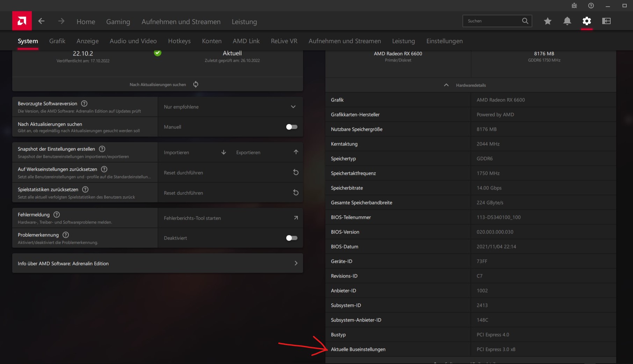Select the PCI Express 3.0 x8 value
Image resolution: width=633 pixels, height=364 pixels.
click(496, 349)
